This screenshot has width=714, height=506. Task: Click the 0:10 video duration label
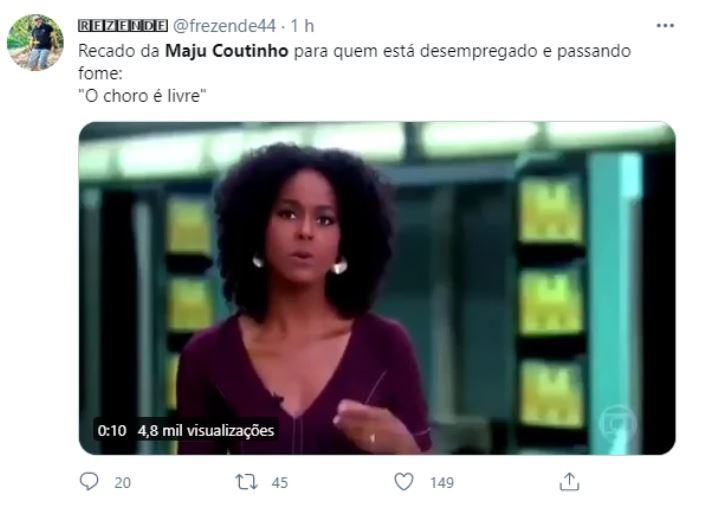112,430
